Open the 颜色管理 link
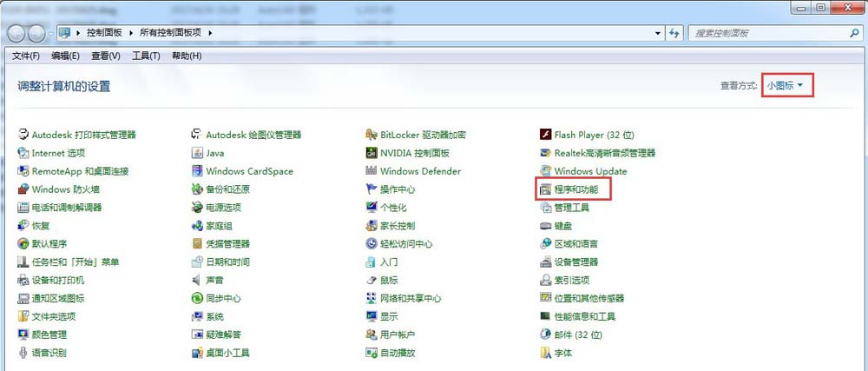The image size is (868, 371). coord(49,335)
